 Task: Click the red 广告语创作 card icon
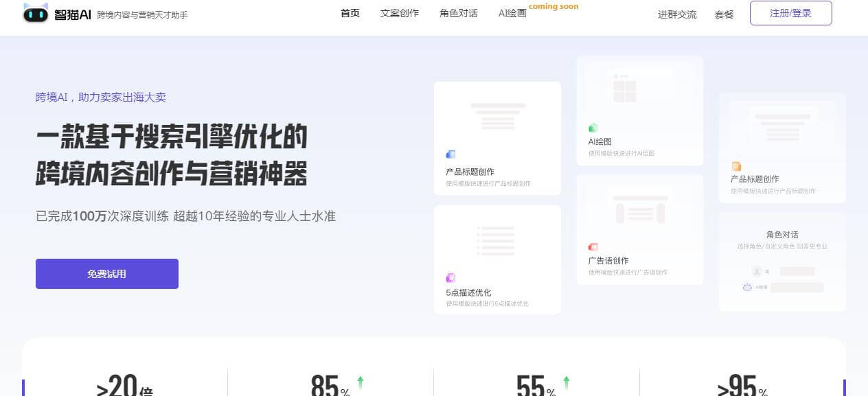[593, 247]
